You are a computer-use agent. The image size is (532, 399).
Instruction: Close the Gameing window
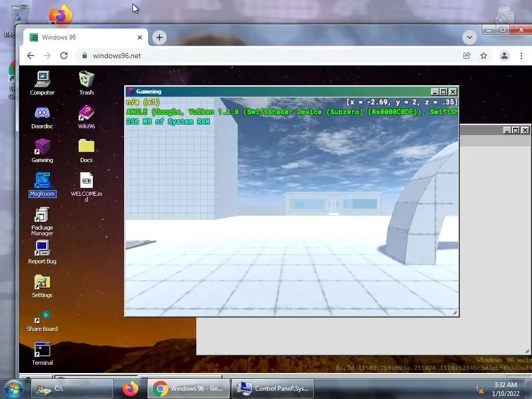pos(453,91)
